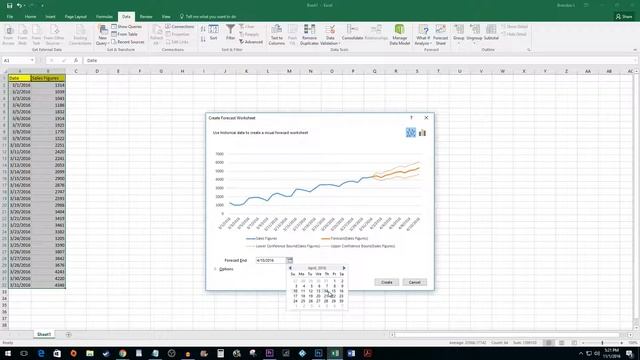Open the Forecast End calendar picker
This screenshot has height=360, width=640.
click(289, 260)
